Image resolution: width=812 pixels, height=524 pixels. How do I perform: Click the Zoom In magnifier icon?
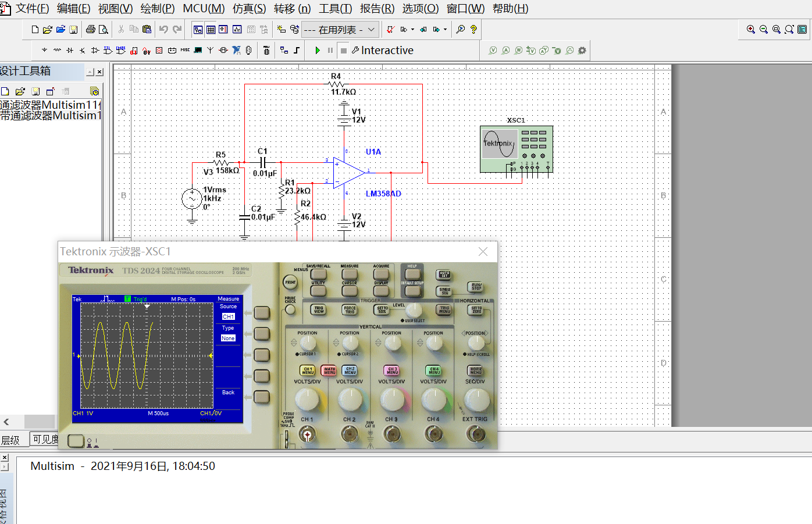coord(751,29)
